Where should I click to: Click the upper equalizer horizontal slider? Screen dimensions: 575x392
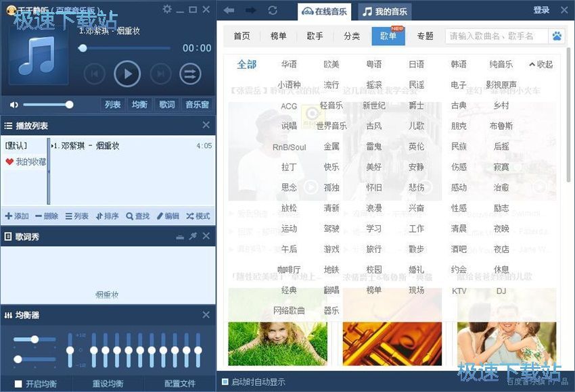tap(34, 339)
